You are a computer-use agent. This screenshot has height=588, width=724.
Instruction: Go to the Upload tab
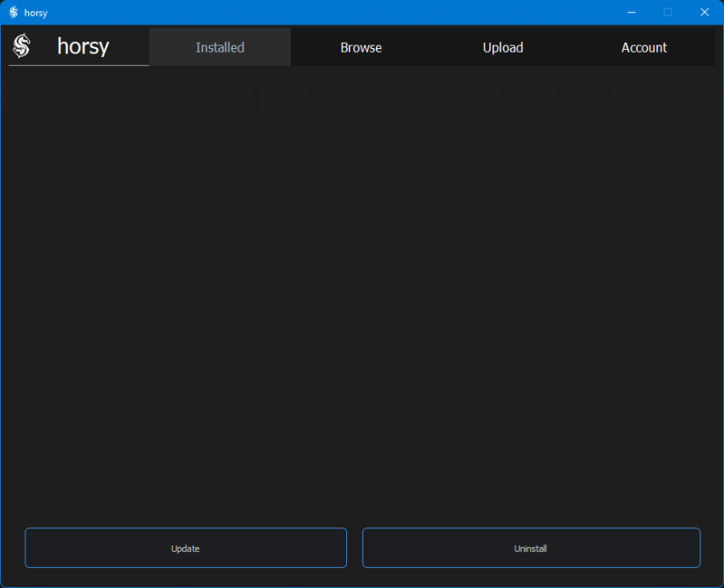[x=503, y=47]
